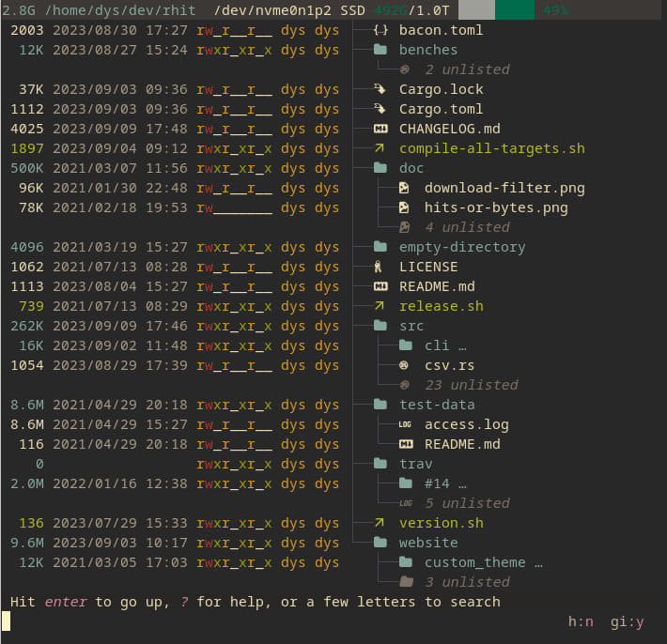Click the ? help hint
Viewport: 667px width, 644px height.
[184, 602]
